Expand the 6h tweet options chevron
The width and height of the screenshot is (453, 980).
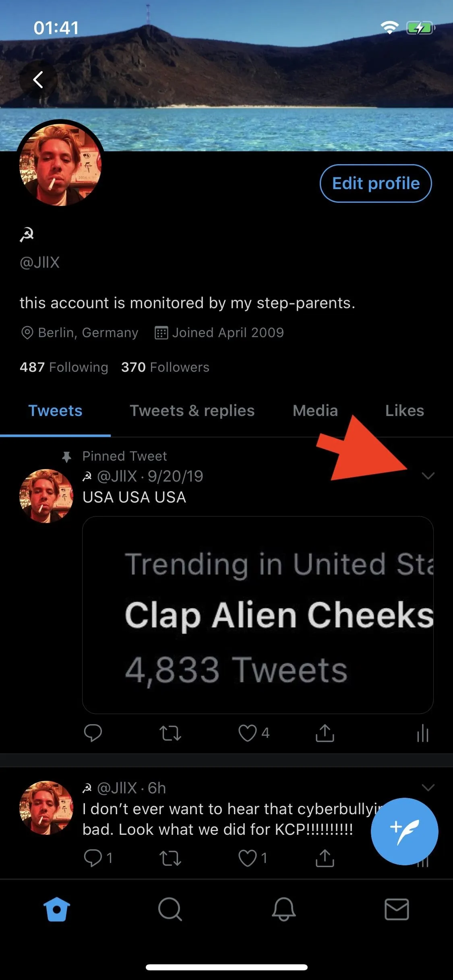coord(428,787)
